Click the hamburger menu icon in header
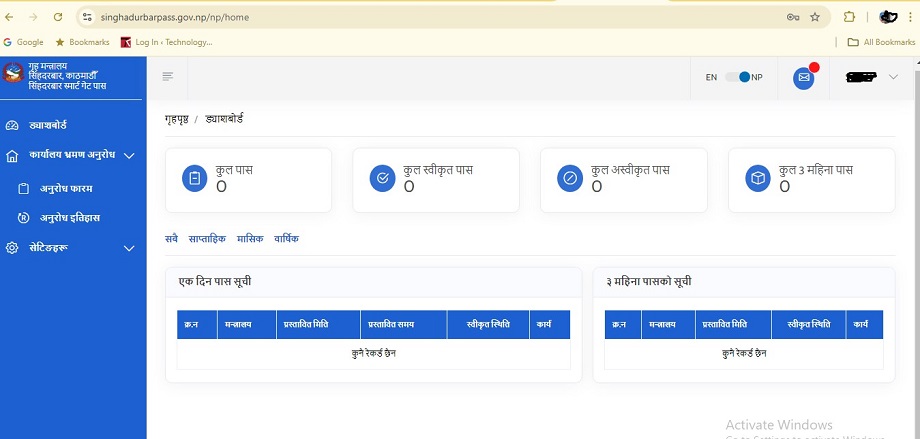920x439 pixels. tap(167, 77)
